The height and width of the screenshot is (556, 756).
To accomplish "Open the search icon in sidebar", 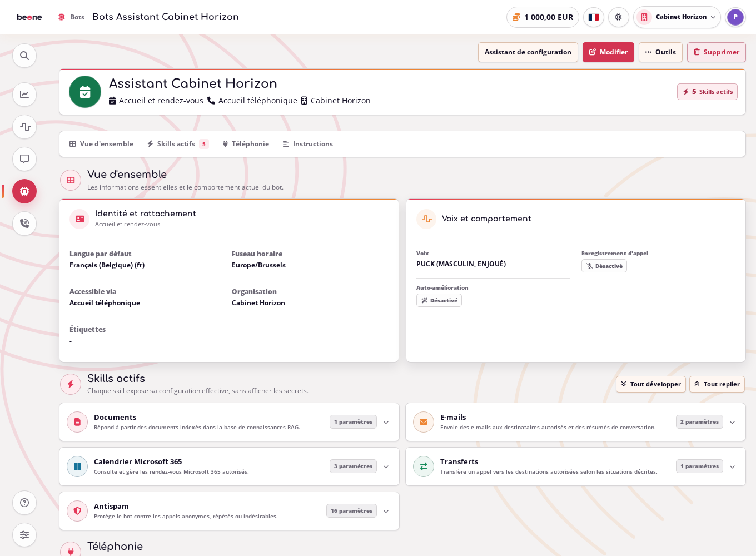I will coord(24,56).
